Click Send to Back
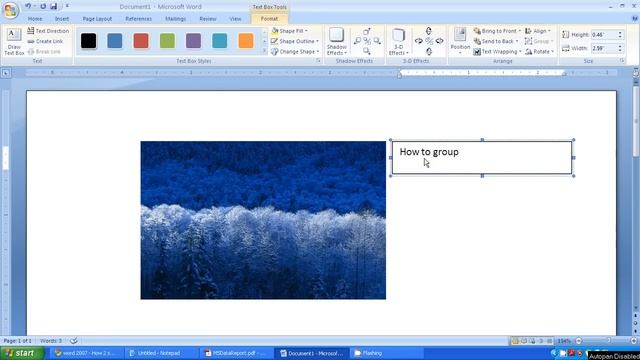The height and width of the screenshot is (360, 640). [x=496, y=41]
